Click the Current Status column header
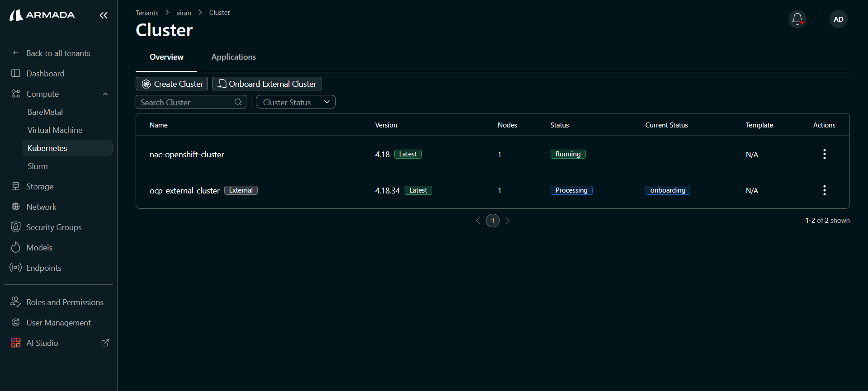This screenshot has width=868, height=391. click(x=666, y=125)
